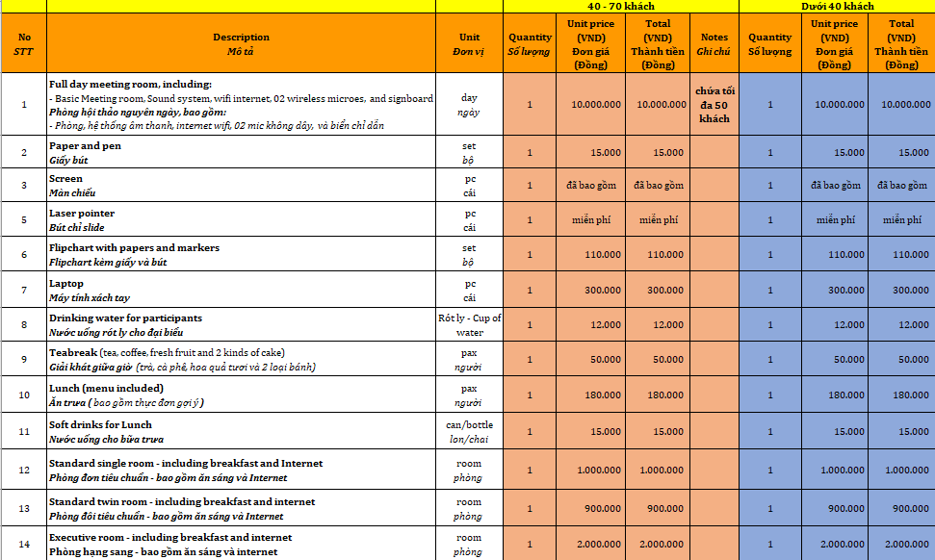
Task: Click the 'Full day meeting room, including' cell
Action: (x=241, y=104)
